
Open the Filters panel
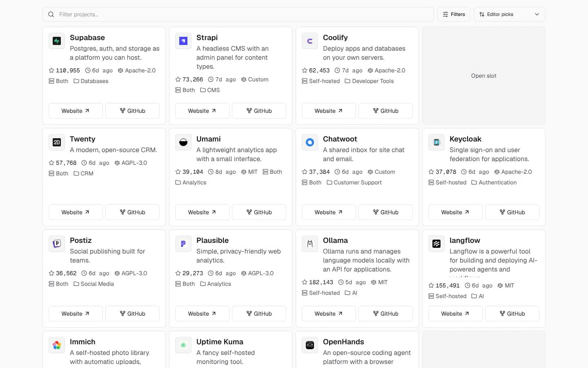click(x=454, y=14)
